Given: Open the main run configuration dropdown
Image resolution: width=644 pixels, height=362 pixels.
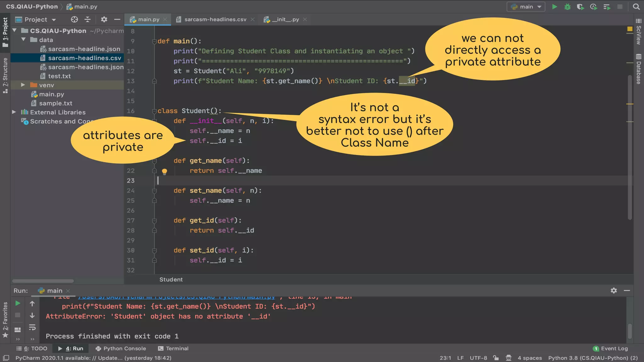Looking at the screenshot, I should point(526,7).
